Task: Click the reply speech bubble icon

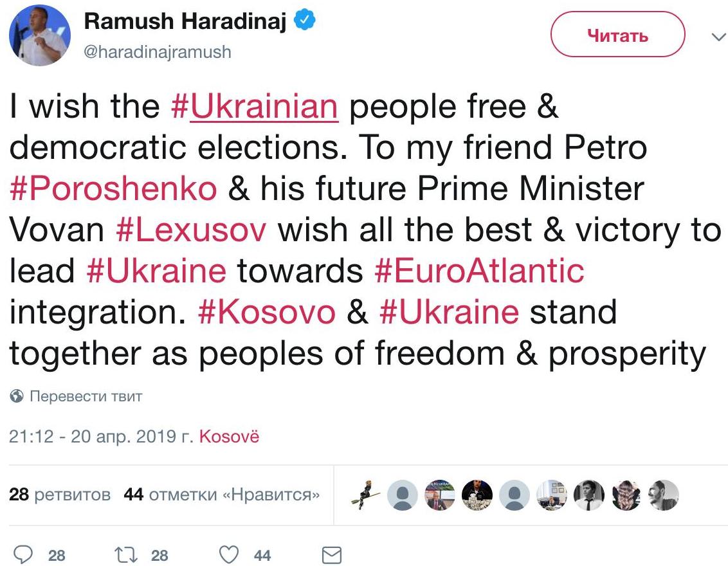Action: click(x=23, y=554)
